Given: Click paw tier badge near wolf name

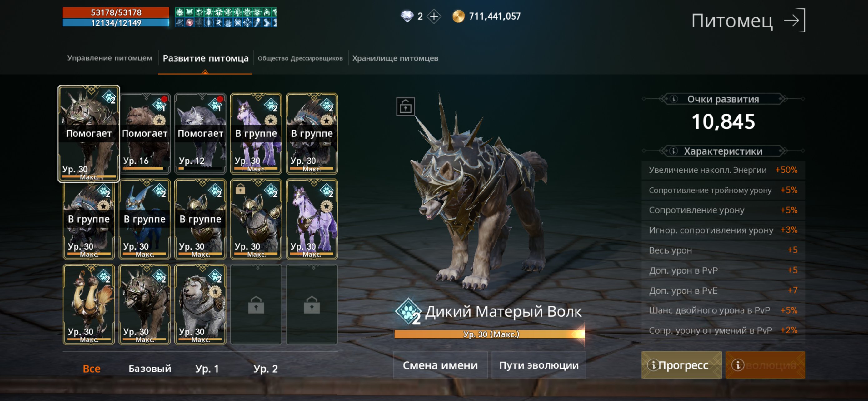Looking at the screenshot, I should [x=408, y=311].
